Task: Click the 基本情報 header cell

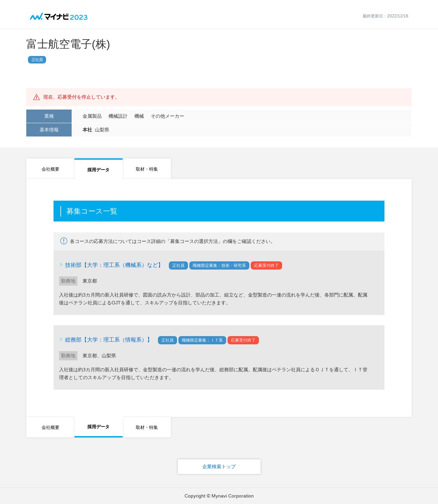Action: 49,130
